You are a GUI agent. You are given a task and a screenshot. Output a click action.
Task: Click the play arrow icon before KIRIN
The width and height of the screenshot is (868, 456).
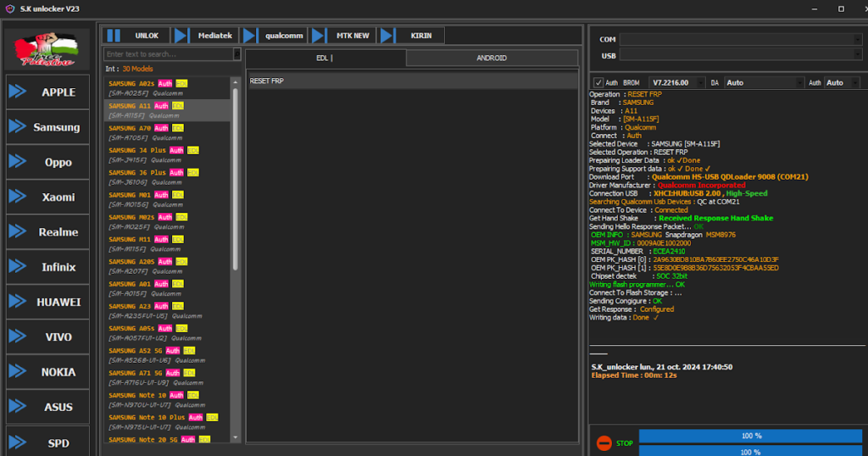pos(387,36)
